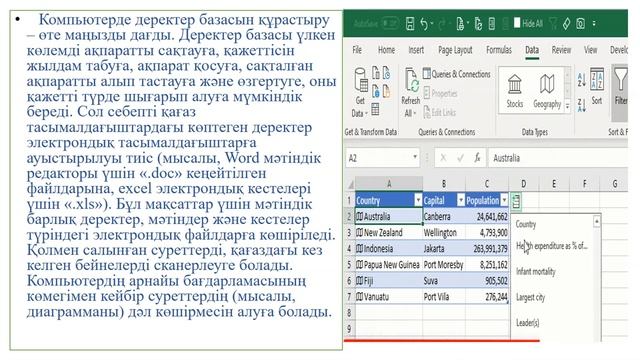Image resolution: width=640 pixels, height=360 pixels.
Task: Sort A to Z ascending
Action: (582, 80)
